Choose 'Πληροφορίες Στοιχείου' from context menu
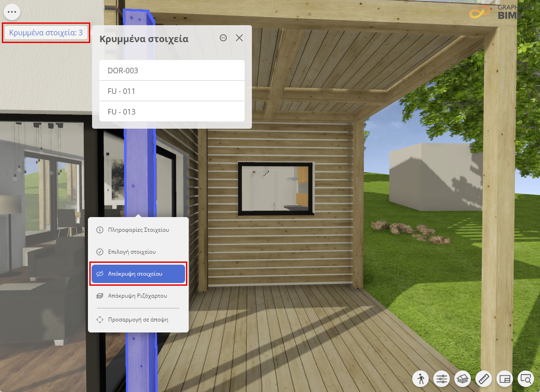 138,230
